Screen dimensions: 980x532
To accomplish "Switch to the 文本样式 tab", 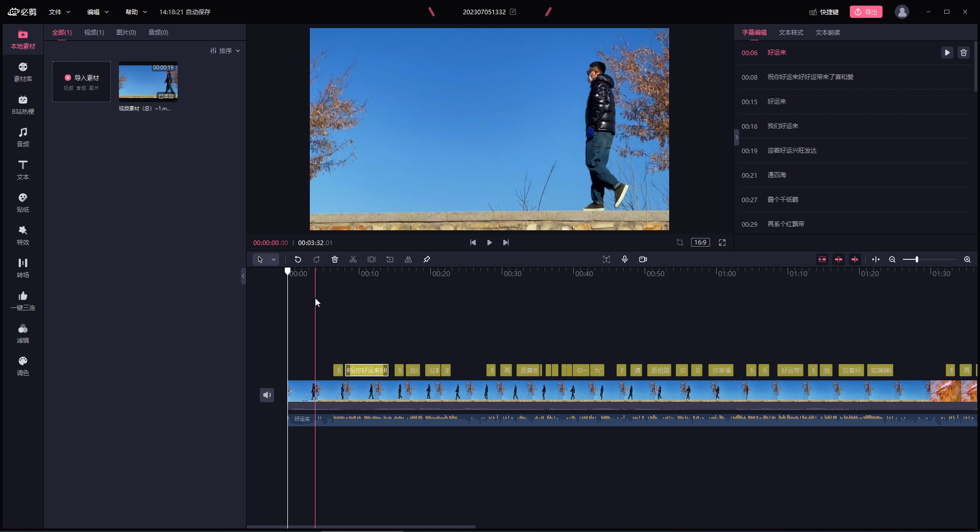I will pos(791,32).
